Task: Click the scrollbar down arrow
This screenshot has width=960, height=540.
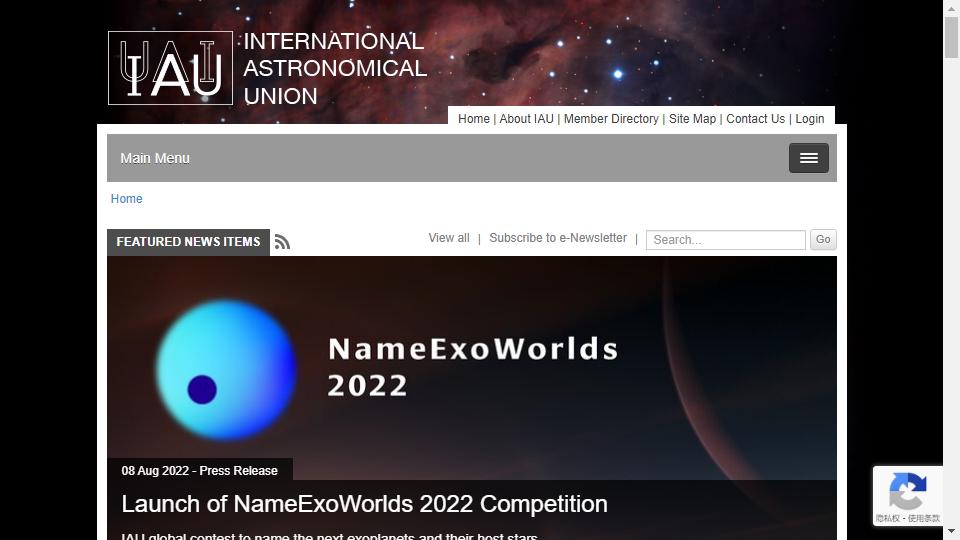Action: tap(951, 531)
